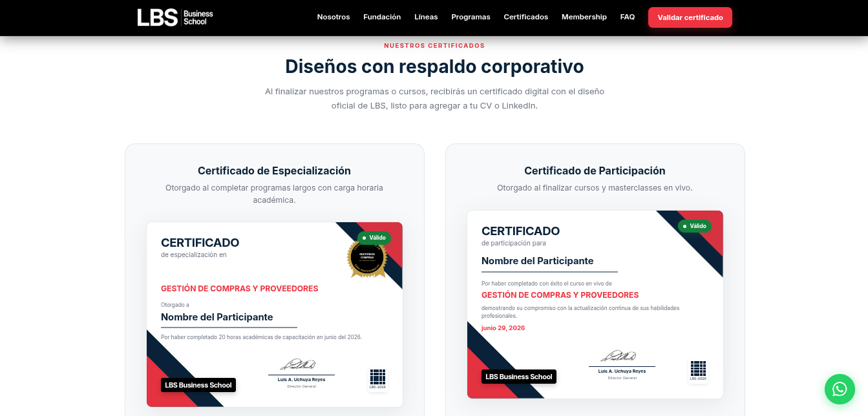This screenshot has width=868, height=416.
Task: Click 'Nombre del Participante' on Especialización certificate
Action: tap(217, 317)
